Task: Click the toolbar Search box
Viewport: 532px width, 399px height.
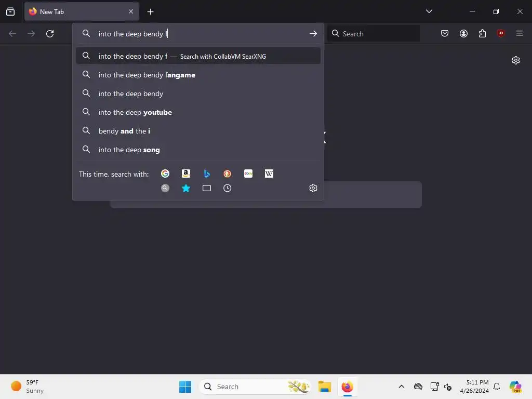Action: point(373,34)
